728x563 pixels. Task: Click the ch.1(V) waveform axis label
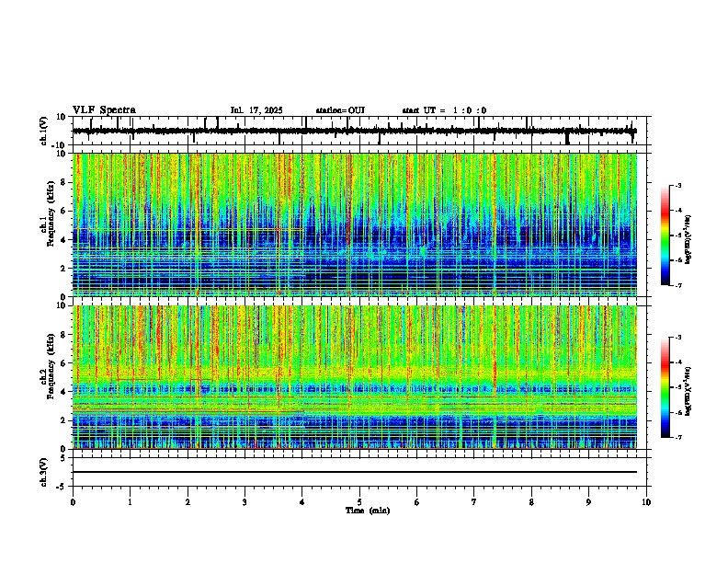tap(44, 131)
